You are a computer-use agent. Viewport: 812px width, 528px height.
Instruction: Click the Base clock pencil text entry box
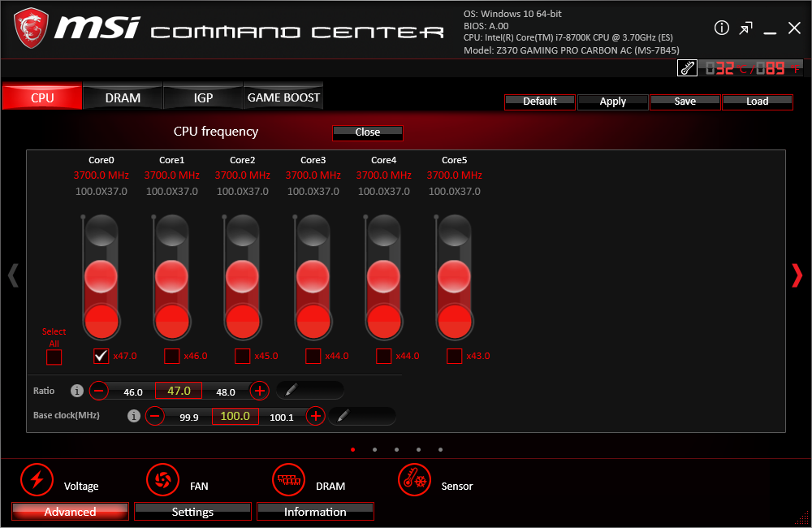[x=362, y=416]
